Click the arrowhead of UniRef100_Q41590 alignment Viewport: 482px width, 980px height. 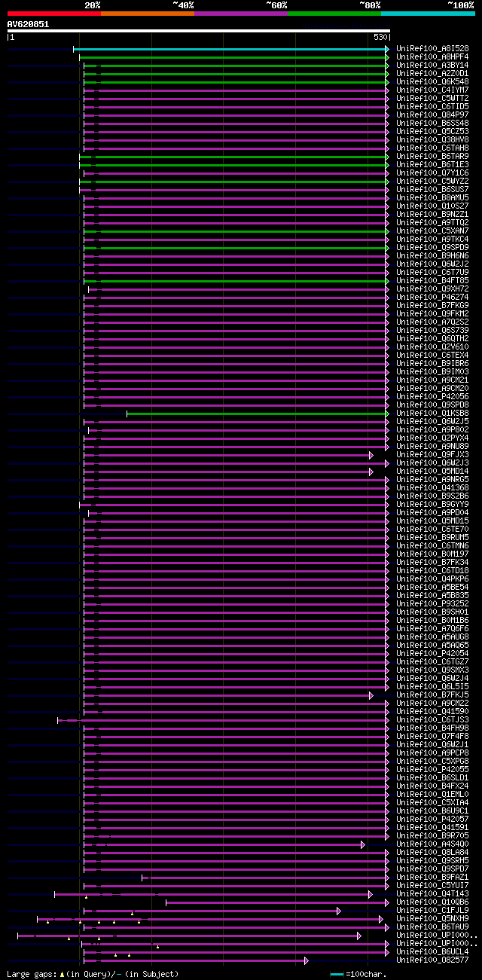click(387, 711)
